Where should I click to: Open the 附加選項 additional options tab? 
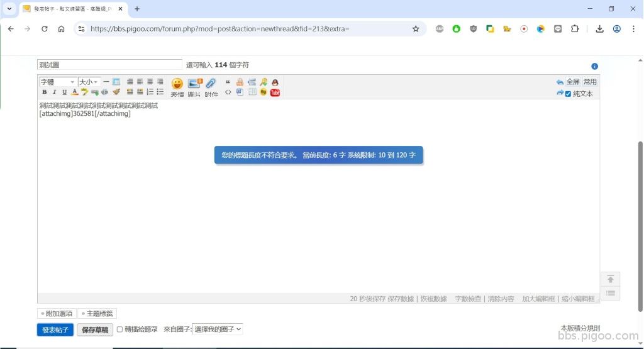click(x=57, y=314)
